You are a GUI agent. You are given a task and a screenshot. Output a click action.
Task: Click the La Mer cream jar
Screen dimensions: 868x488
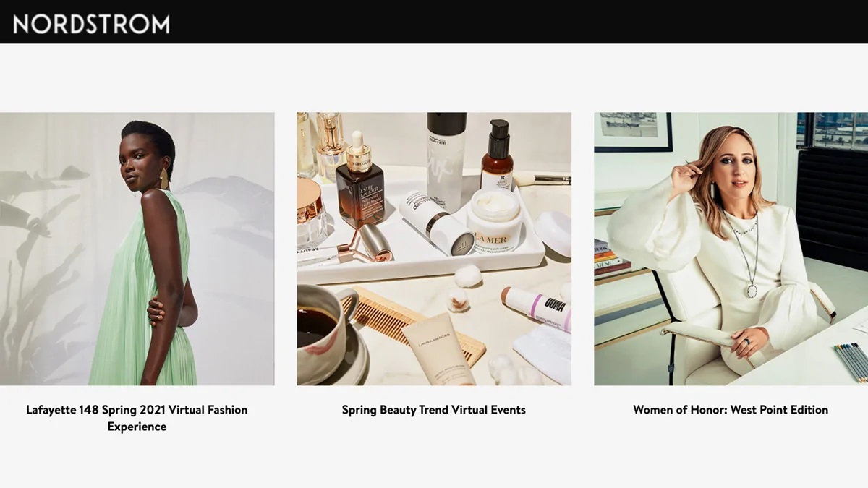(x=495, y=215)
